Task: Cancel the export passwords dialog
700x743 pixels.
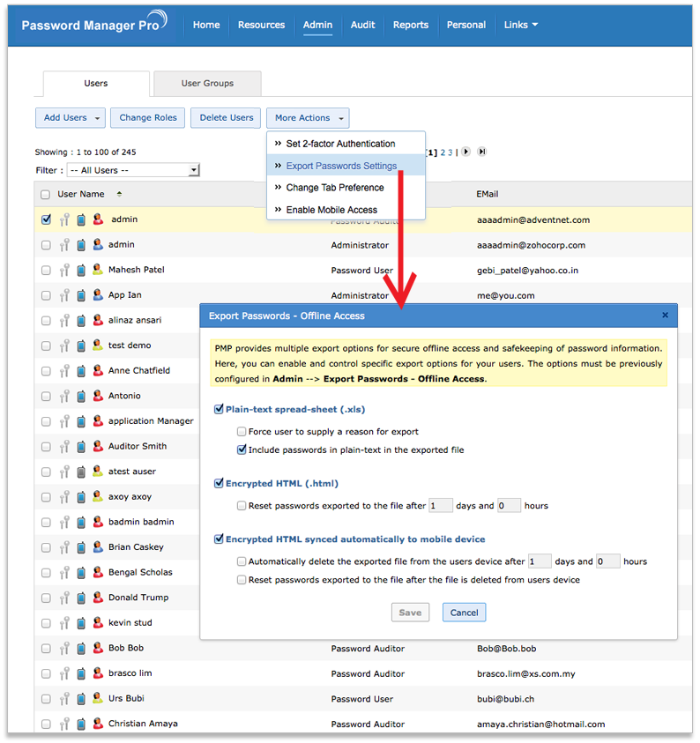Action: (x=464, y=613)
